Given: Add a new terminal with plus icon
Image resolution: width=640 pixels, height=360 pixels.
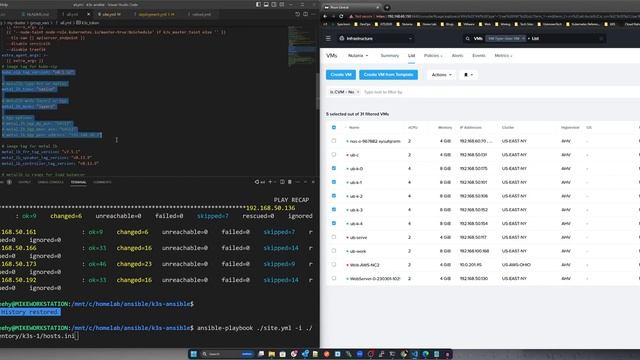Looking at the screenshot, I should coord(270,182).
